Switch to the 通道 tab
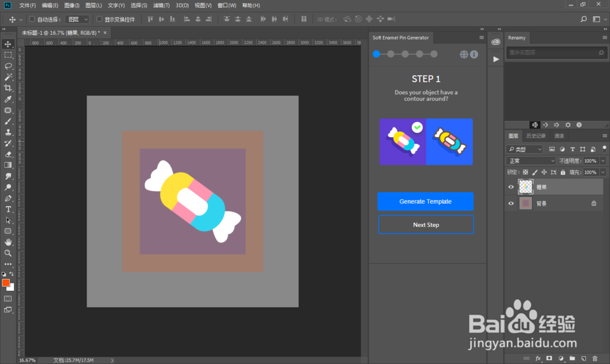Viewport: 610px width, 364px height. tap(559, 136)
